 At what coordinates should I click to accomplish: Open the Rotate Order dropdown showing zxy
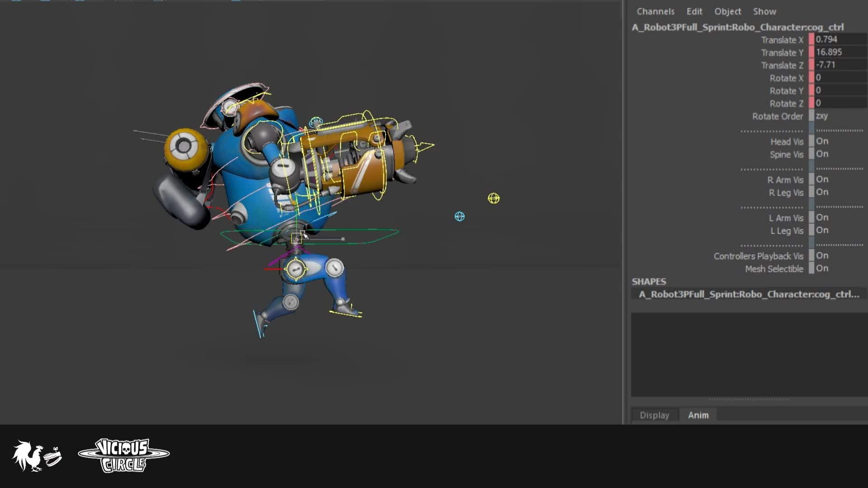tap(822, 116)
